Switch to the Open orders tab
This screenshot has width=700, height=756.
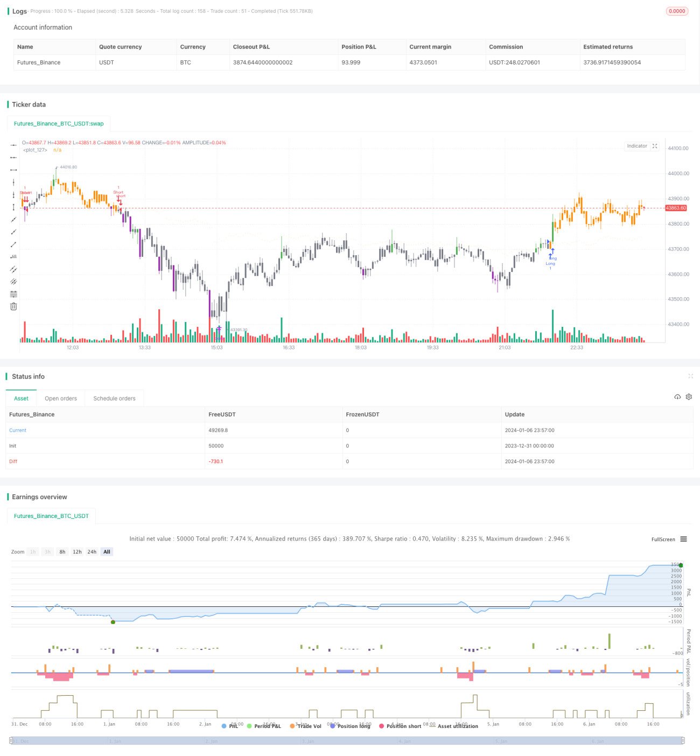61,398
